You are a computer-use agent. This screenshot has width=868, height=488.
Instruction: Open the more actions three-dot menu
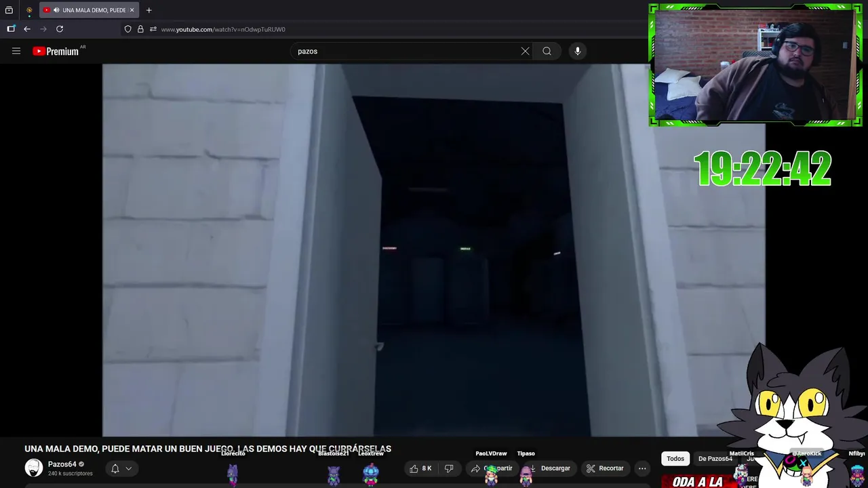coord(642,468)
